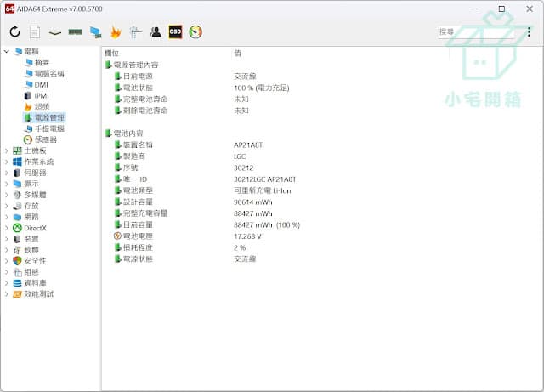
Task: Open the Report page icon in toolbar
Action: click(34, 32)
